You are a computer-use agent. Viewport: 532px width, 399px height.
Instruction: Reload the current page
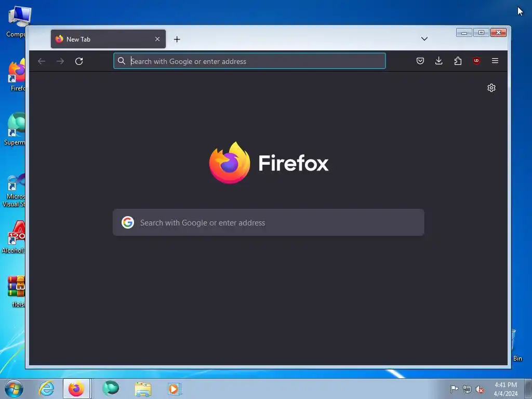point(79,61)
